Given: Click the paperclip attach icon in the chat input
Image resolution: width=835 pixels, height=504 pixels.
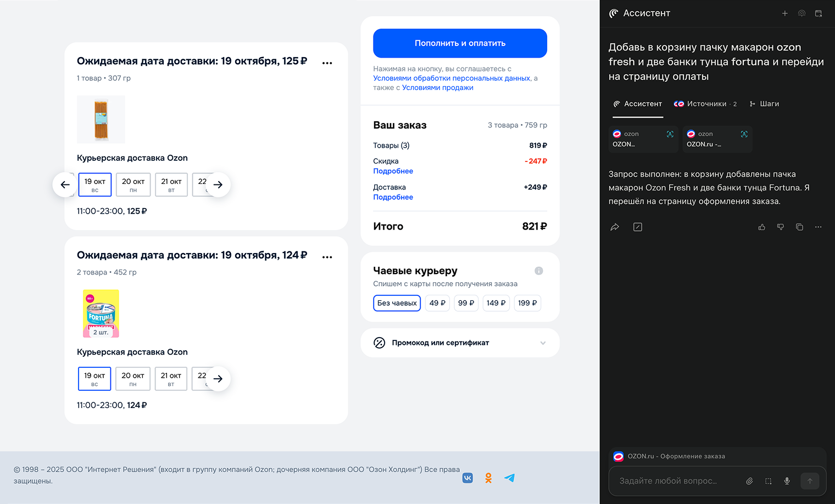Looking at the screenshot, I should [749, 481].
